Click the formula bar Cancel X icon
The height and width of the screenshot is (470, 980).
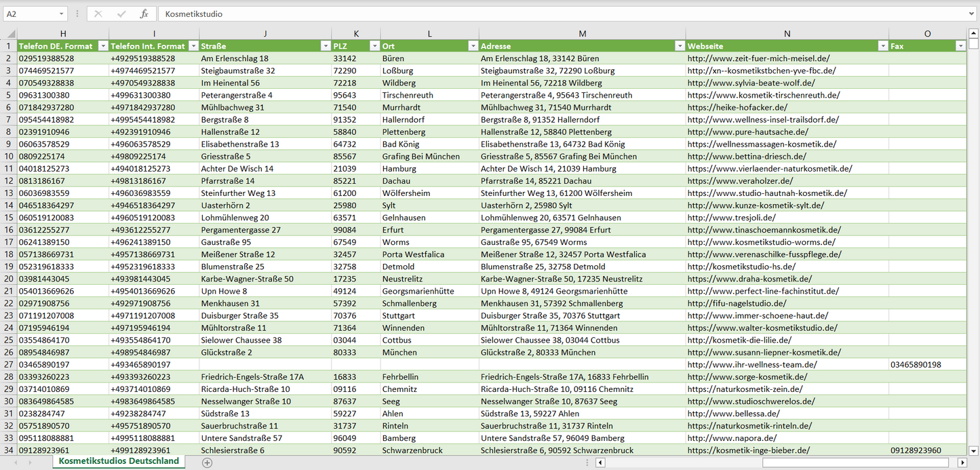98,14
